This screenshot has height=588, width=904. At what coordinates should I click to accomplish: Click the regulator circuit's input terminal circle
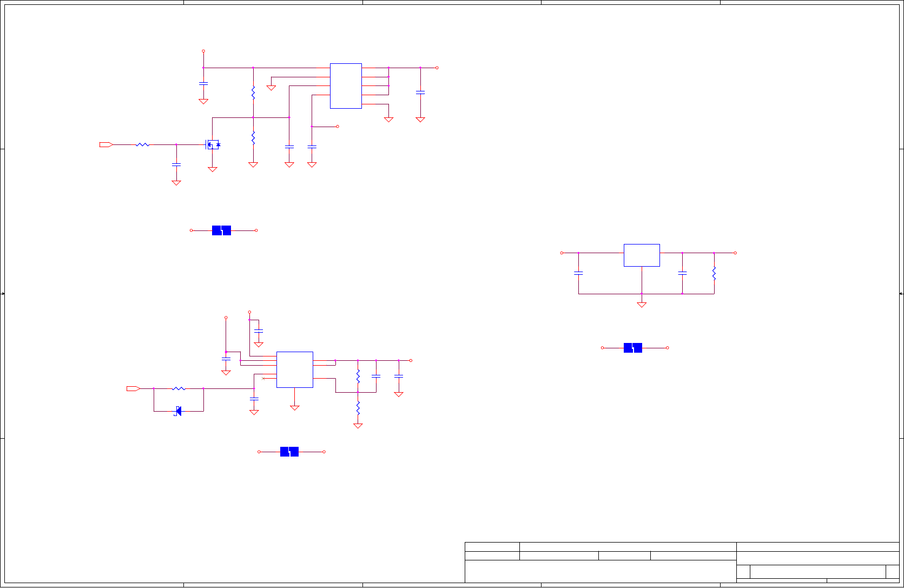coord(562,253)
